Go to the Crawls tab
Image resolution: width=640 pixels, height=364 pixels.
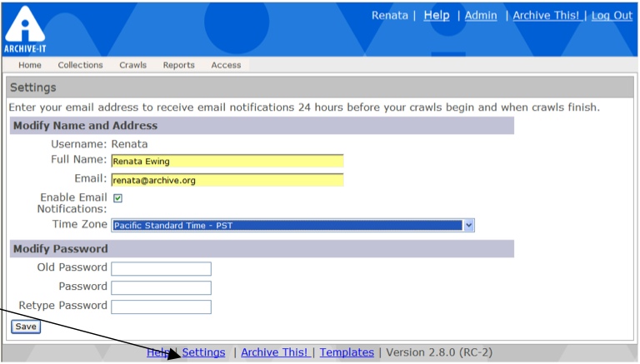[132, 65]
